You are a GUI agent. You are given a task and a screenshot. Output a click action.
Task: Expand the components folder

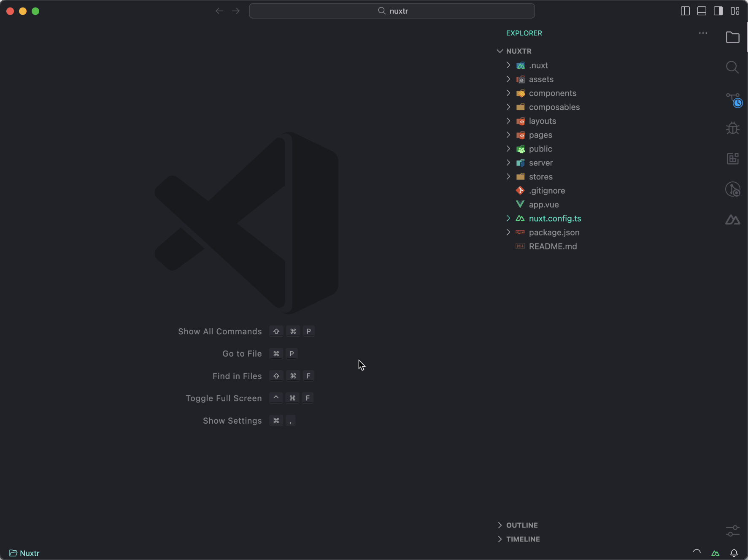508,93
